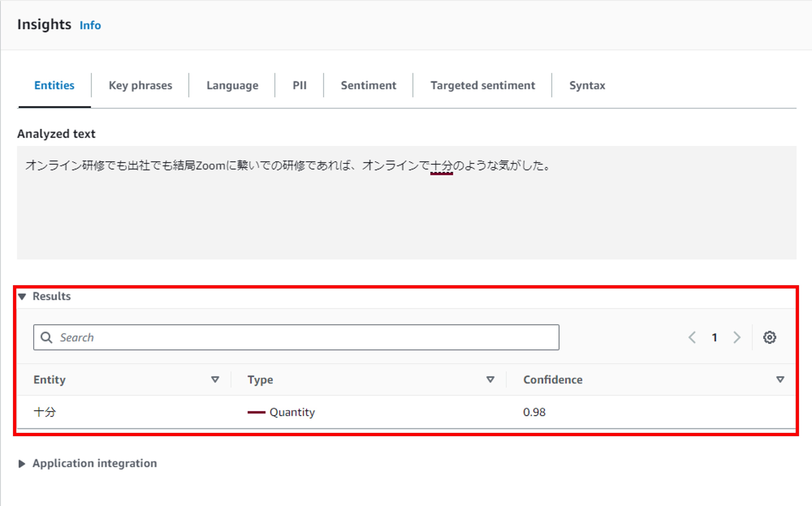Click the Results collapse triangle icon

(x=22, y=296)
